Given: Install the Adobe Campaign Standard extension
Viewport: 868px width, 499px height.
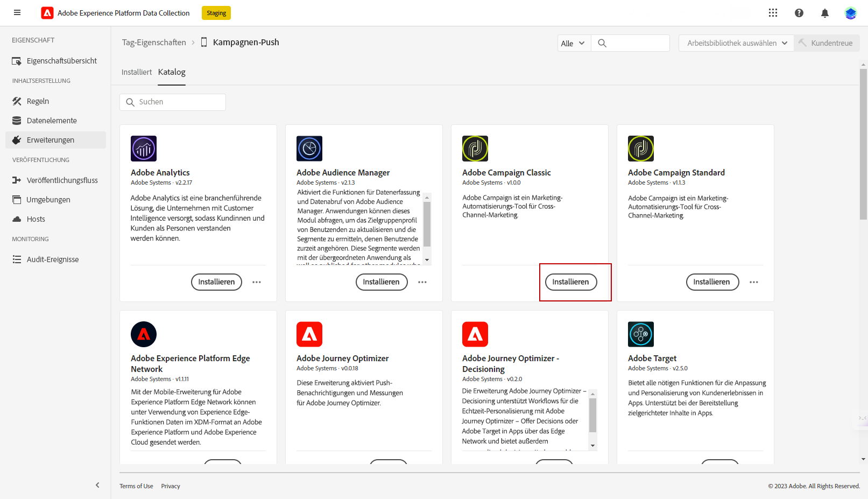Looking at the screenshot, I should tap(712, 282).
